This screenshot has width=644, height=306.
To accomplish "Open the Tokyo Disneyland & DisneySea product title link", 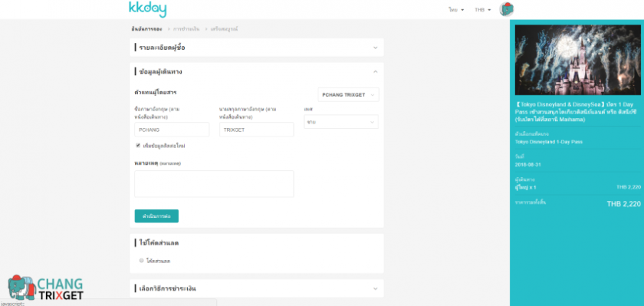I will click(577, 112).
